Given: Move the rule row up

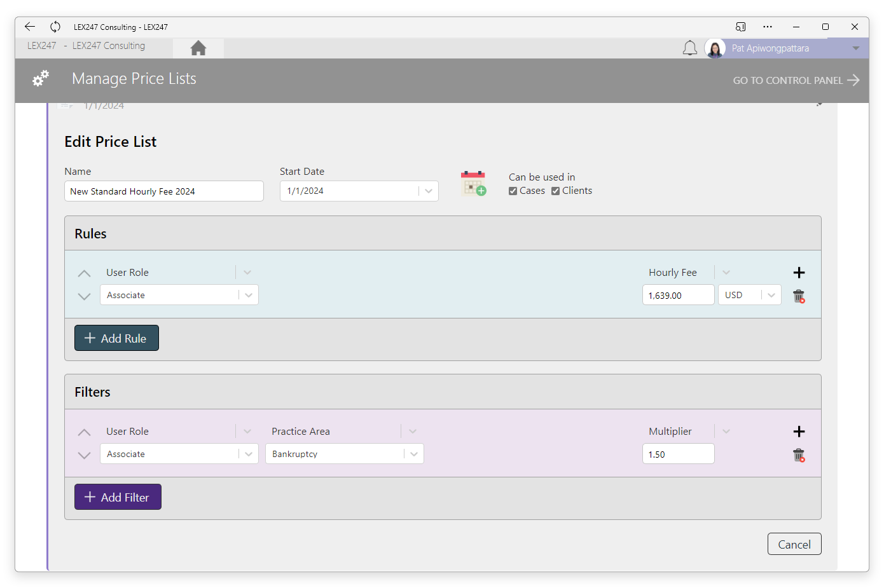Looking at the screenshot, I should 84,273.
